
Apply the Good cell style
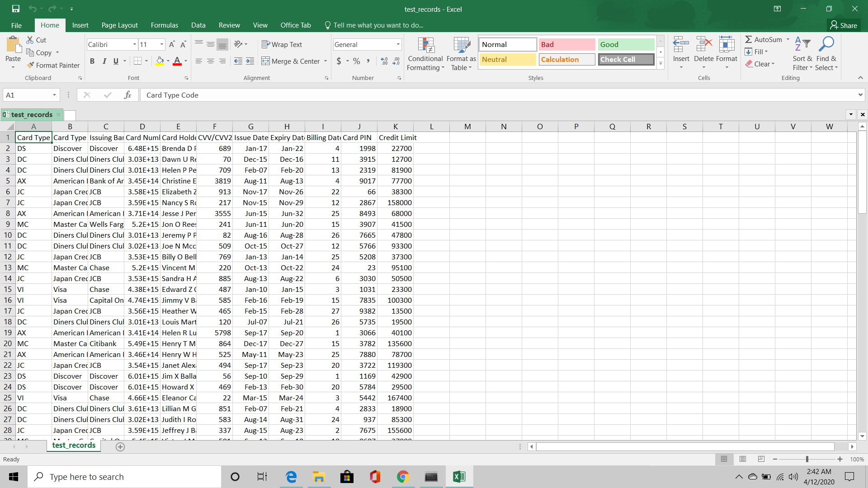click(626, 44)
